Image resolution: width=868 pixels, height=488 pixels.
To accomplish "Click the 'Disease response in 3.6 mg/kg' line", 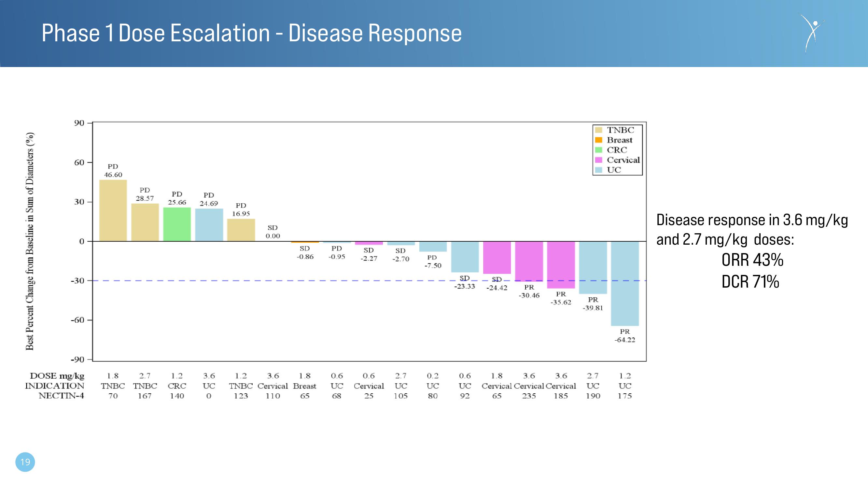I will click(x=752, y=220).
